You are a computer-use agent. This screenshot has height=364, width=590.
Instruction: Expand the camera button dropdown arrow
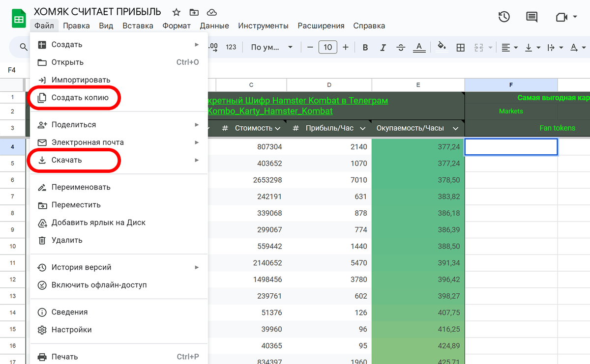(575, 17)
